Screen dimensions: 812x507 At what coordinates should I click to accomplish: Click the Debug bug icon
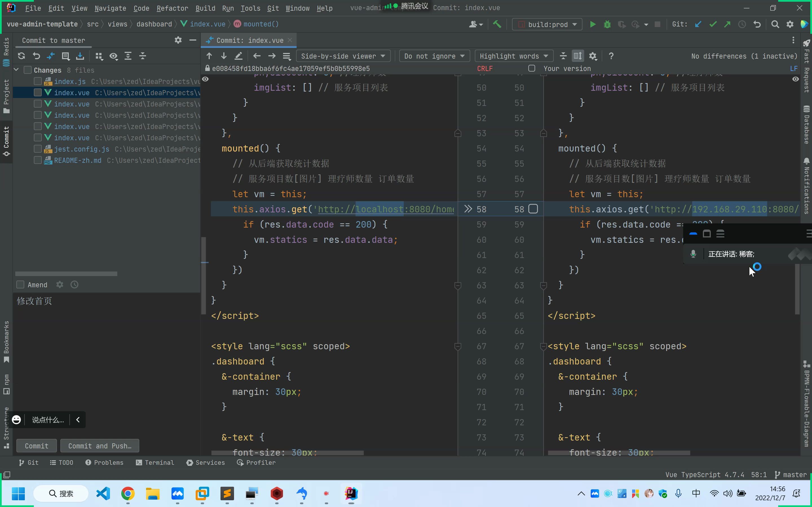point(607,24)
